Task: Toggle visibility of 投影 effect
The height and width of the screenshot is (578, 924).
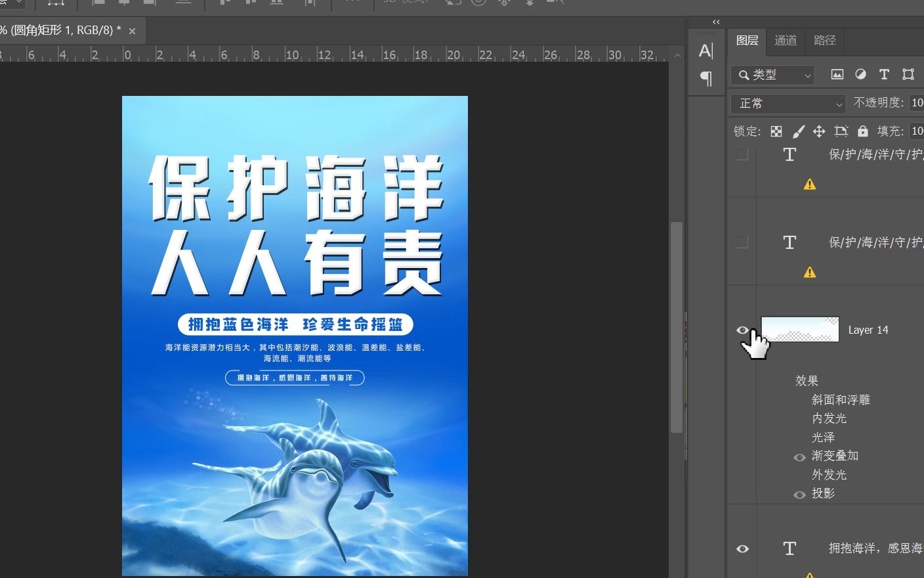Action: click(799, 495)
